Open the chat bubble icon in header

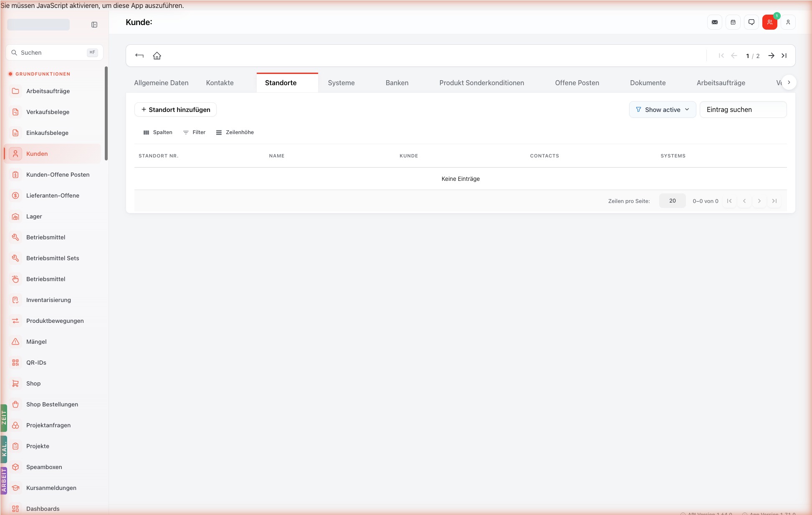click(751, 22)
